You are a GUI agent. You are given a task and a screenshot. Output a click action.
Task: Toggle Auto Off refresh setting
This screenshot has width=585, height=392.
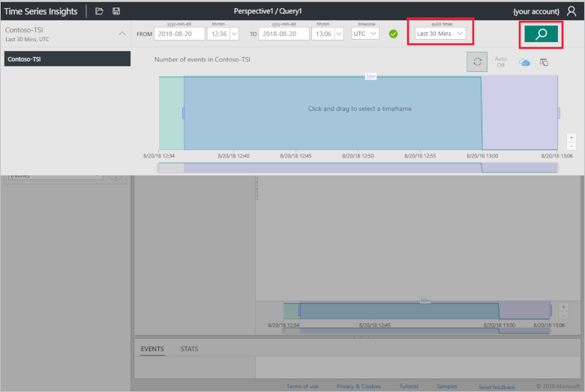point(501,62)
